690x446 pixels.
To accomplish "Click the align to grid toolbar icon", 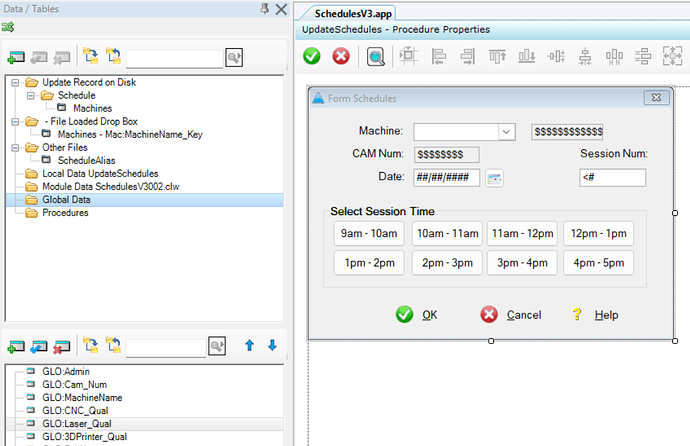I will pyautogui.click(x=408, y=56).
